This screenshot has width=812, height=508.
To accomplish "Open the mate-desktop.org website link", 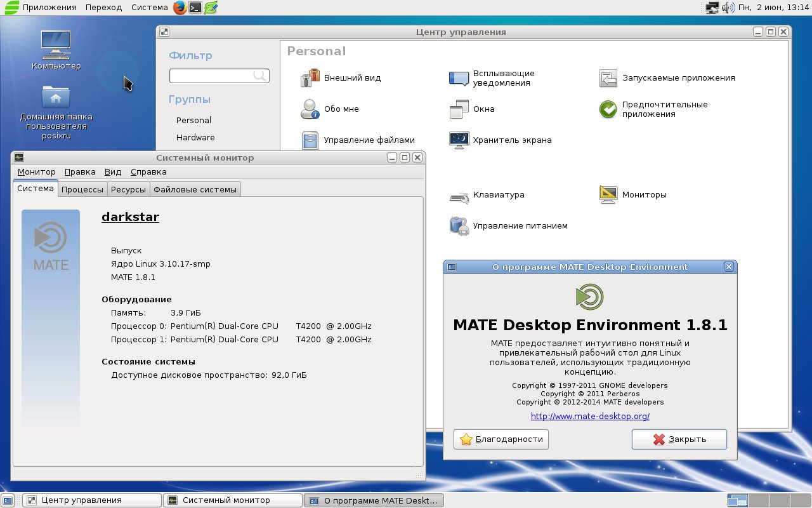I will (x=590, y=417).
